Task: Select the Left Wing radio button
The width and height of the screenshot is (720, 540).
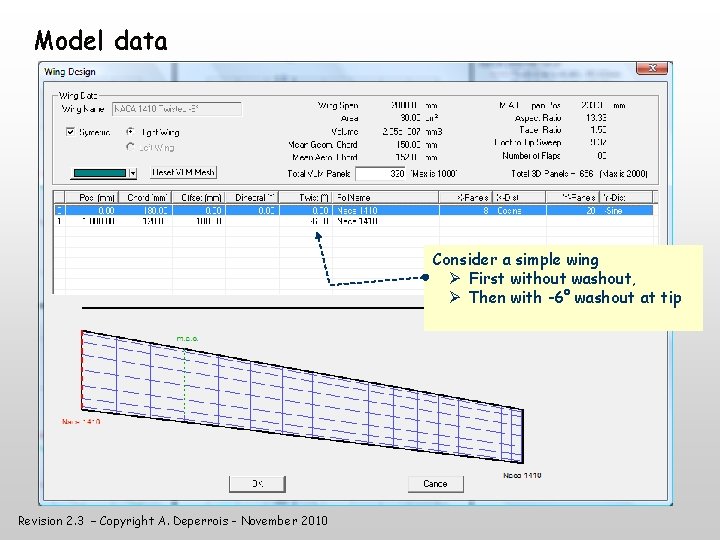Action: [130, 147]
